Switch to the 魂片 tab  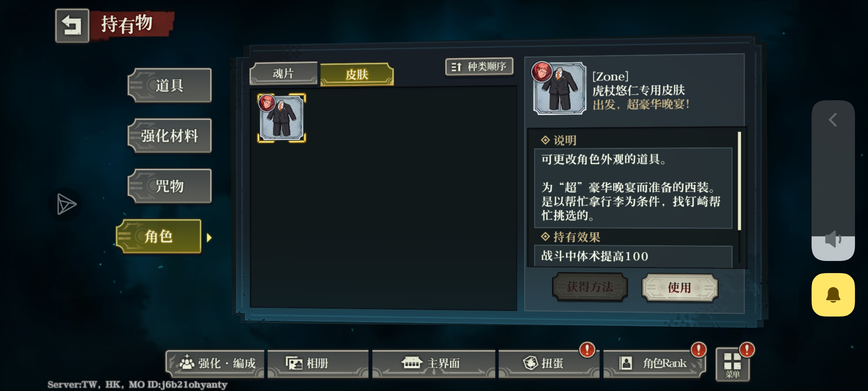283,73
